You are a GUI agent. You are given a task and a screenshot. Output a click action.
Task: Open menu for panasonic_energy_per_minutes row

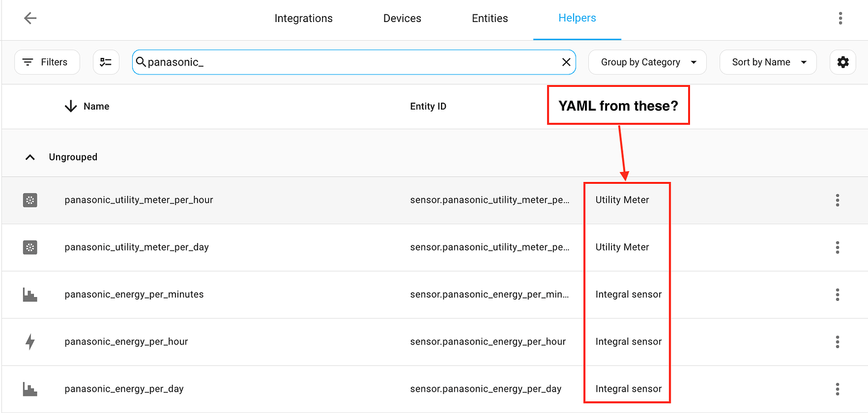[837, 295]
